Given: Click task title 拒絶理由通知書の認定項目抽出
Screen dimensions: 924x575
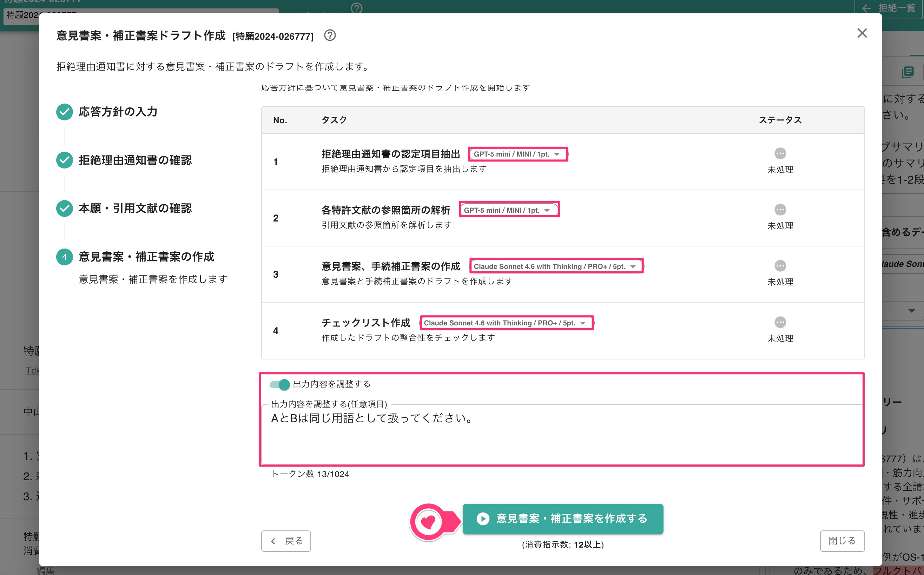Looking at the screenshot, I should click(x=391, y=154).
